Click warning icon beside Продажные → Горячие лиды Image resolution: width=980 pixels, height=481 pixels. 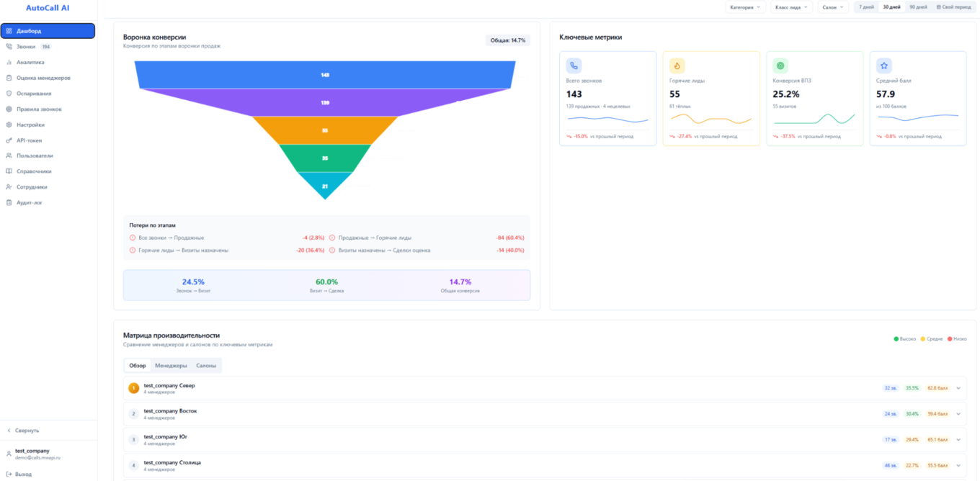tap(332, 238)
